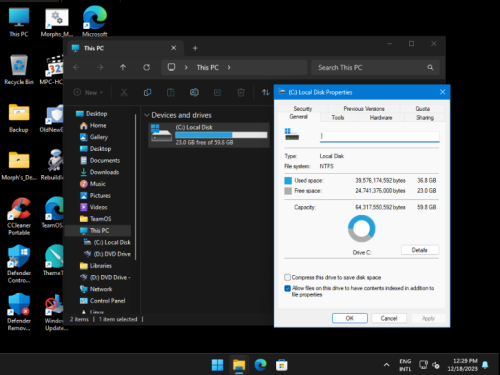Viewport: 500px width, 375px height.
Task: Open Microsoft Store from the taskbar
Action: pos(282,365)
